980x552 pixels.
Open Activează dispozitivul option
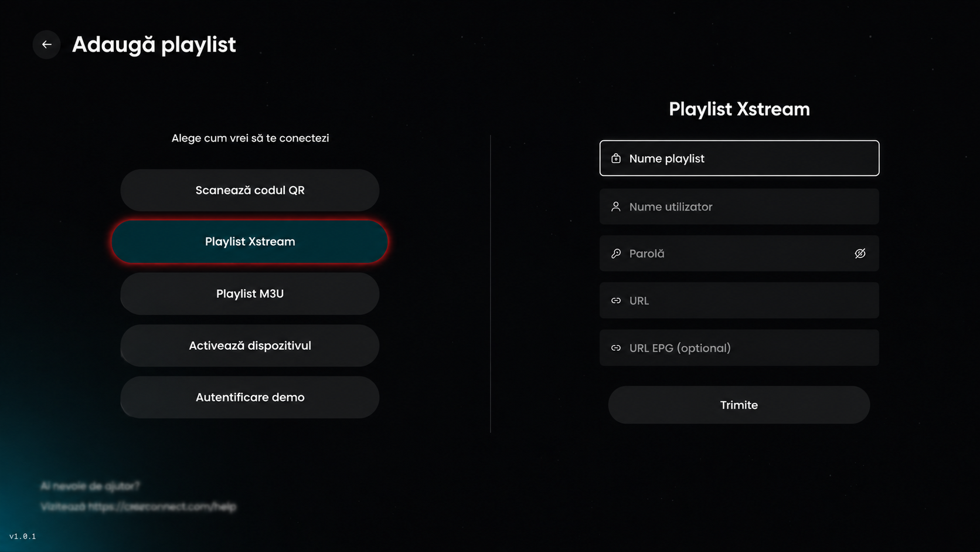[x=250, y=346]
